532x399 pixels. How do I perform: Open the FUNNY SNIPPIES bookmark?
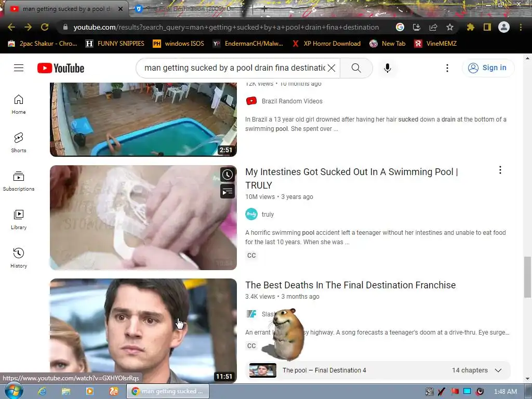(115, 44)
